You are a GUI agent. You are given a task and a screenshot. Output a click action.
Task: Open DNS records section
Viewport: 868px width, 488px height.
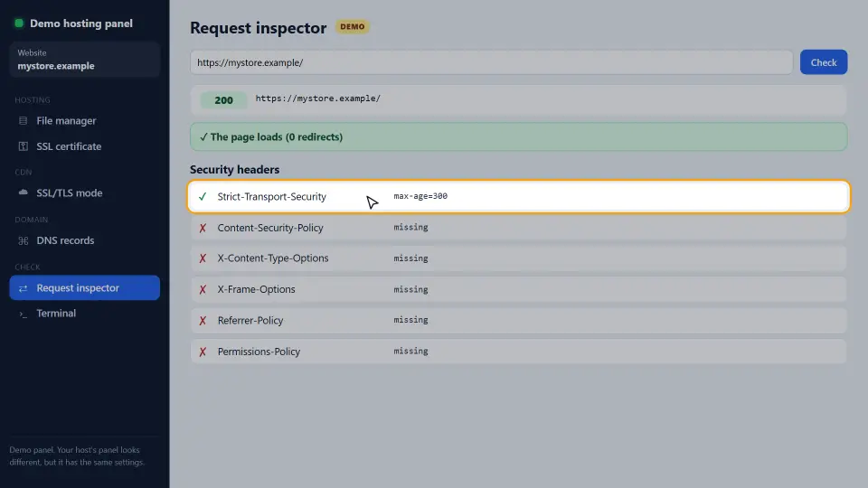[85, 240]
